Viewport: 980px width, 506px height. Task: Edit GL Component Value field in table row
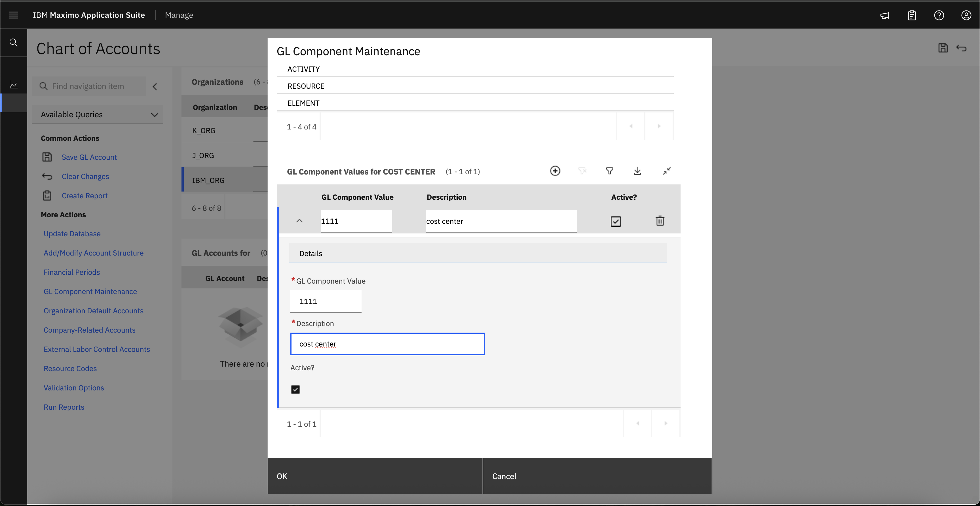(x=356, y=221)
